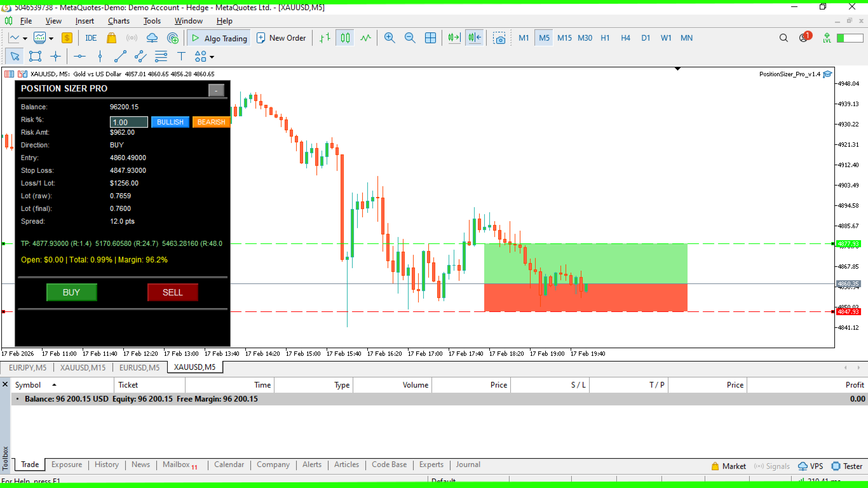The height and width of the screenshot is (488, 868).
Task: Select the rectangle selection tool
Action: click(x=35, y=56)
